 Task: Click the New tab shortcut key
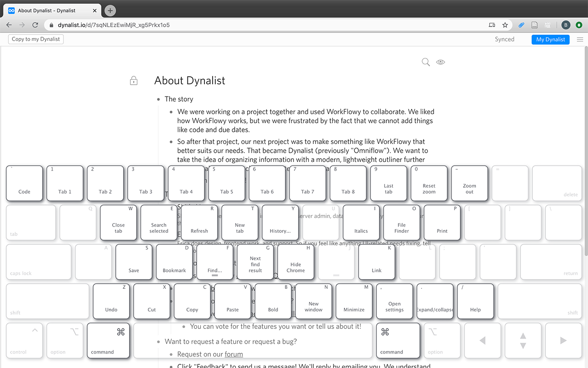240,223
